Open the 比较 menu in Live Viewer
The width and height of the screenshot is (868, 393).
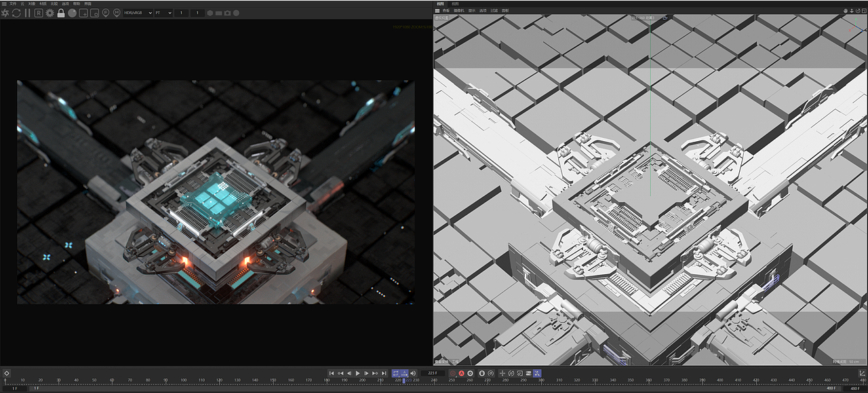[x=54, y=3]
